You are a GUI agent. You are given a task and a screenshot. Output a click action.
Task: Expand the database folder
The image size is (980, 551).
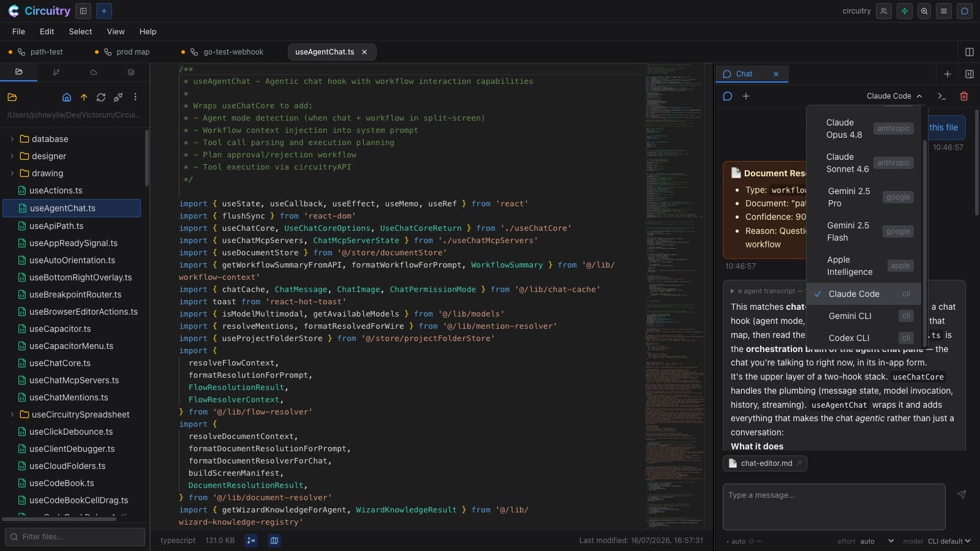tap(12, 139)
